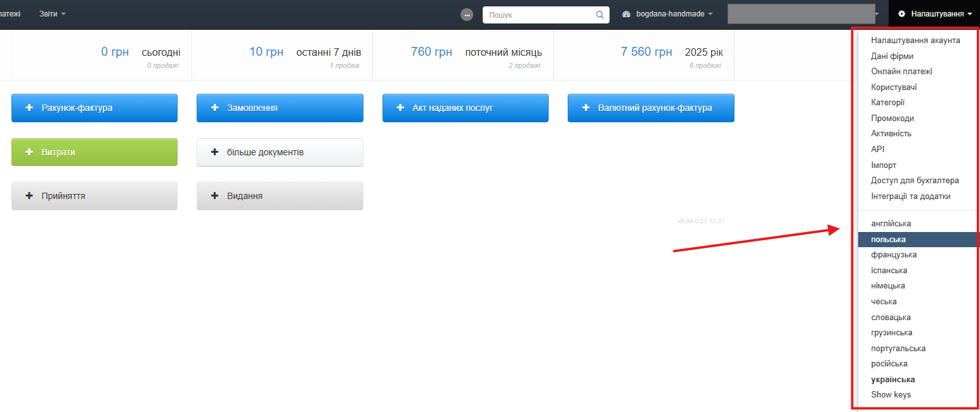Open API menu item

tap(877, 149)
